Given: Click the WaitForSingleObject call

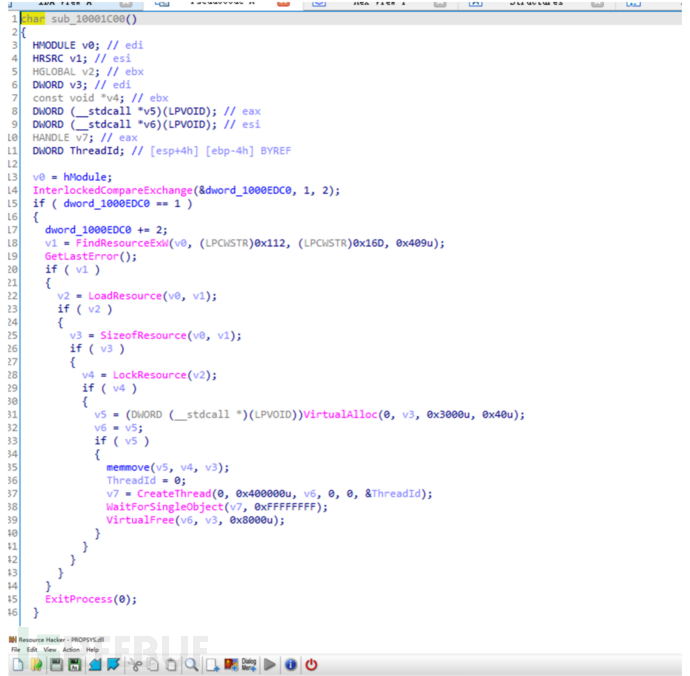Looking at the screenshot, I should click(165, 507).
